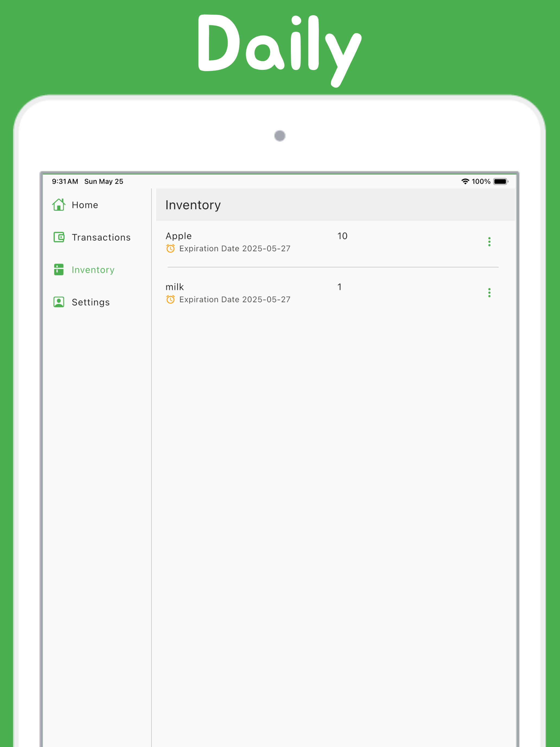Tap the Wi-Fi status icon
The image size is (560, 747).
click(x=465, y=181)
